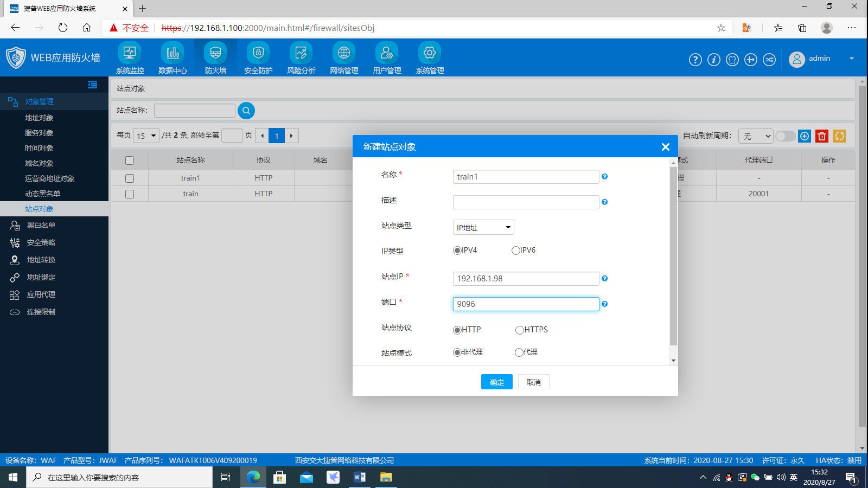Click the orange refresh icon
This screenshot has height=488, width=868.
pos(839,136)
